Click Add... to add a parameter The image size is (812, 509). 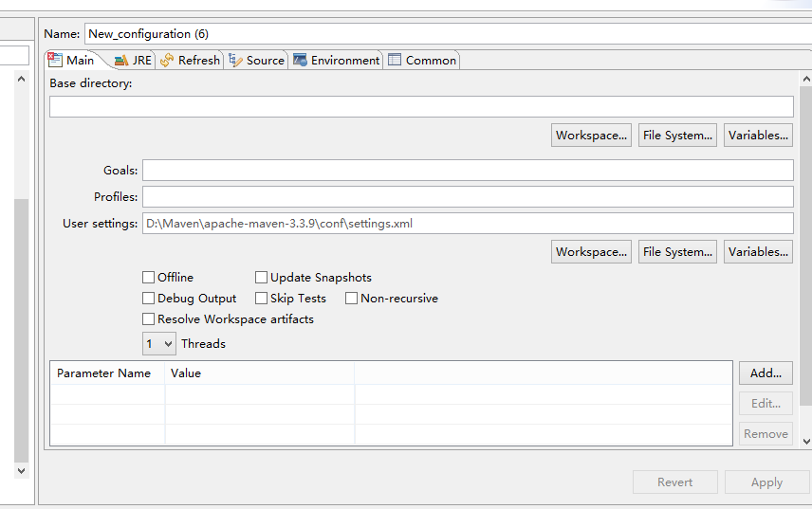click(766, 373)
